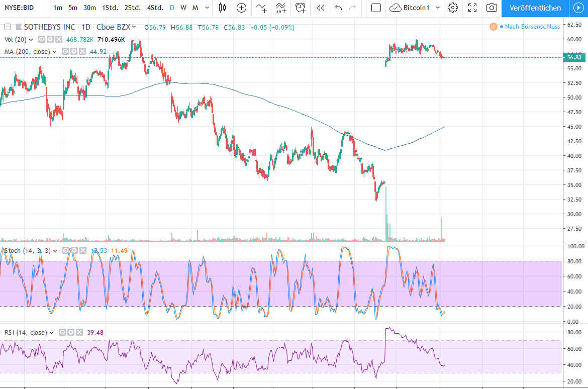
Task: Take a chart snapshot with camera icon
Action: click(x=492, y=8)
